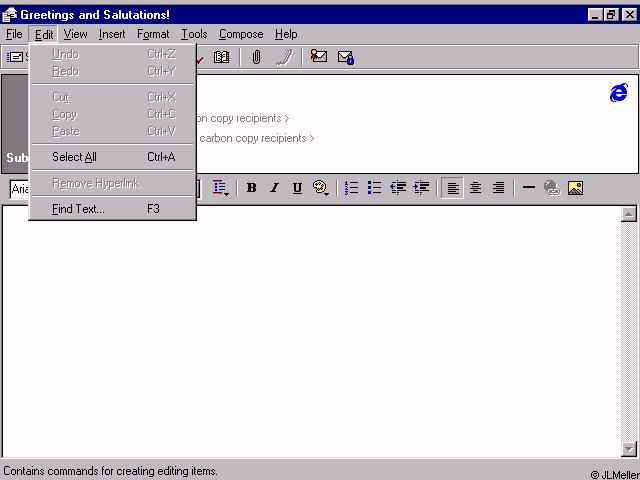Click the font name box showing Arial

pyautogui.click(x=20, y=189)
